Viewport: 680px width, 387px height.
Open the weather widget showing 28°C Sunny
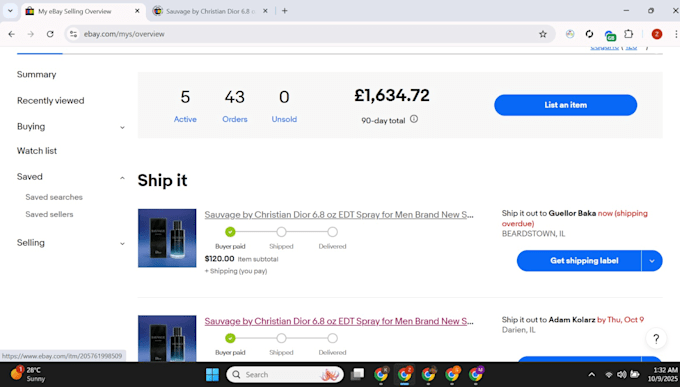pos(28,374)
